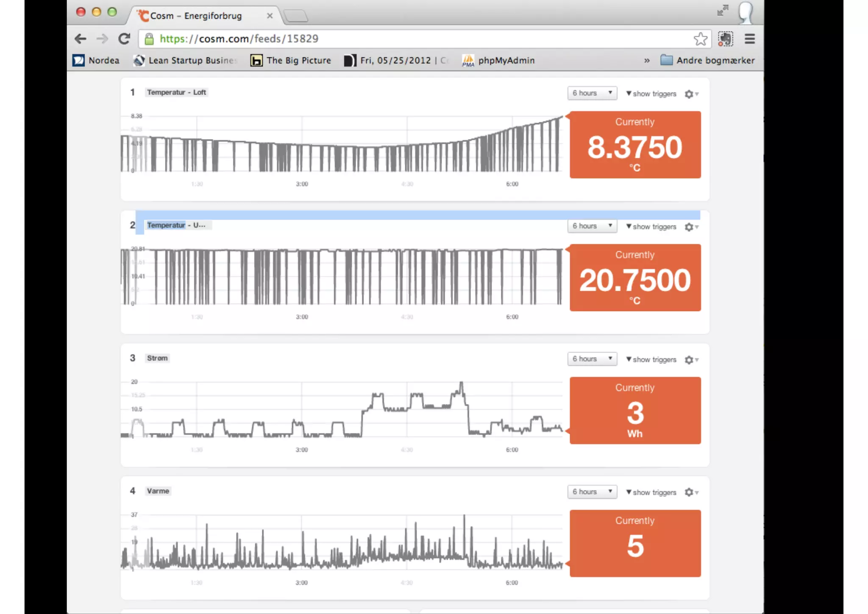Enter fullscreen with the top-right arrows icon

[722, 11]
